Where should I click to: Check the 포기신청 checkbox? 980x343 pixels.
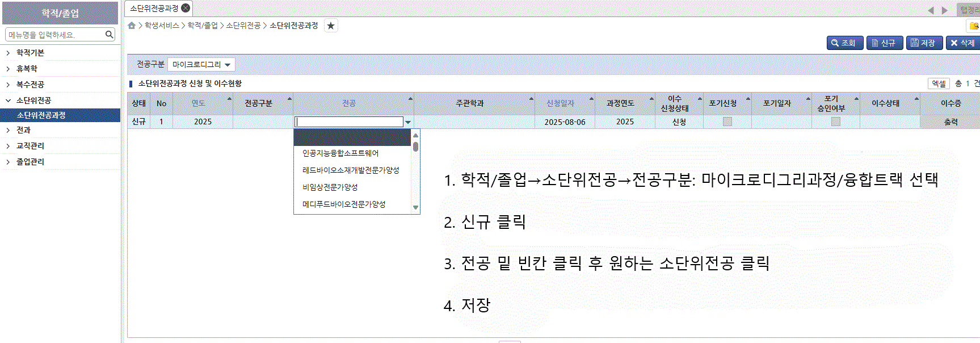coord(727,122)
